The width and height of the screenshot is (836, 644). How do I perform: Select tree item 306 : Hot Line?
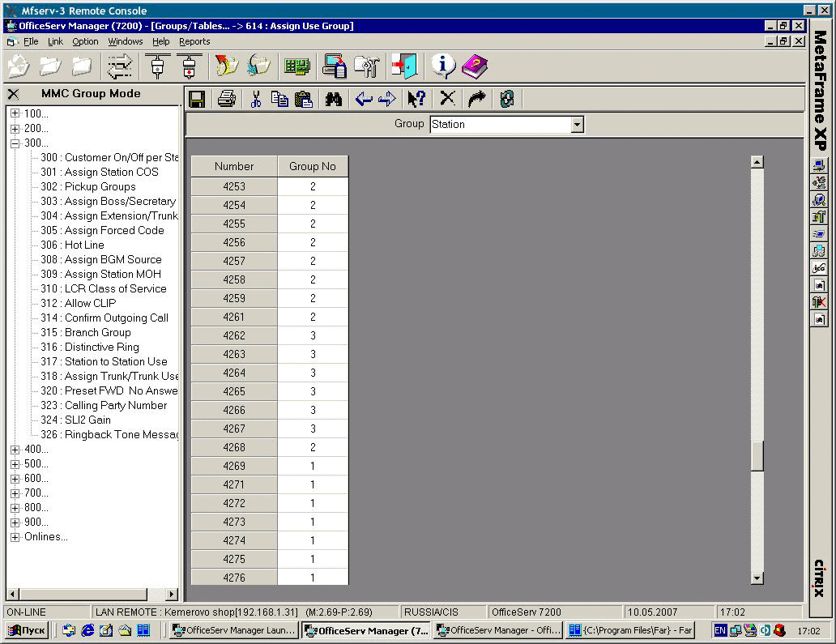pyautogui.click(x=72, y=245)
